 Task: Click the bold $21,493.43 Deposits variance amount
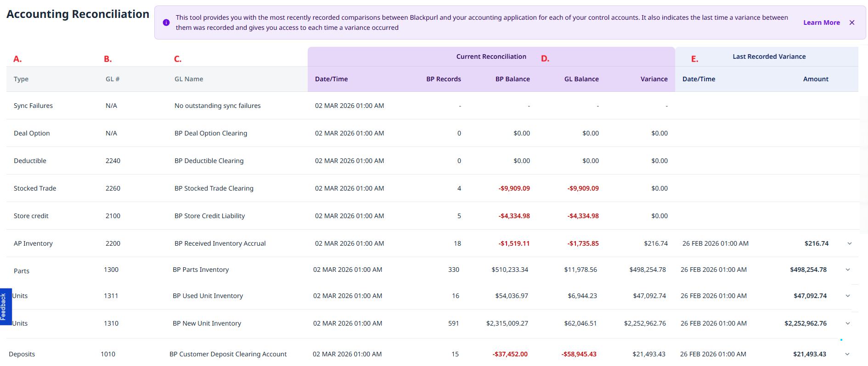pyautogui.click(x=809, y=354)
